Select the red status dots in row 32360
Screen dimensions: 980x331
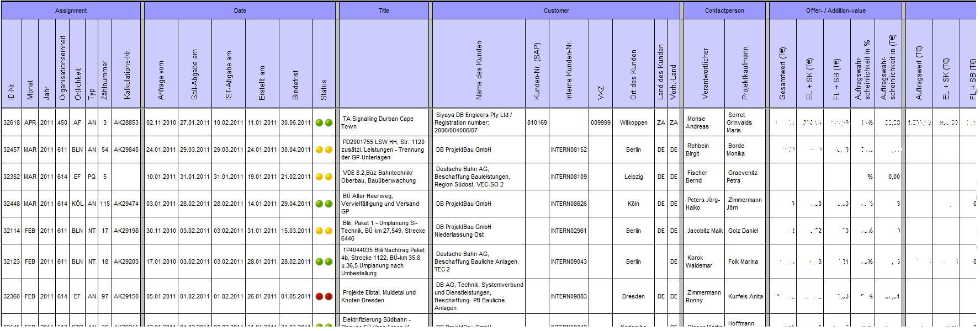click(x=324, y=296)
